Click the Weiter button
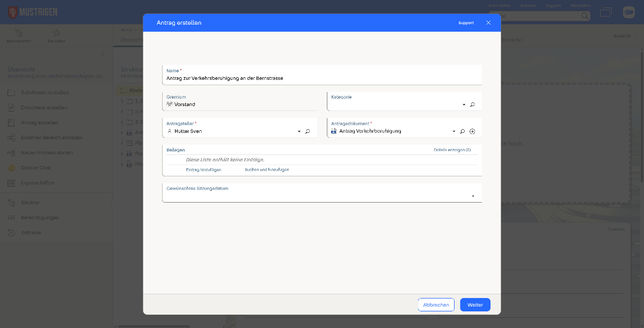Viewport: 644px width, 328px height. [x=475, y=305]
